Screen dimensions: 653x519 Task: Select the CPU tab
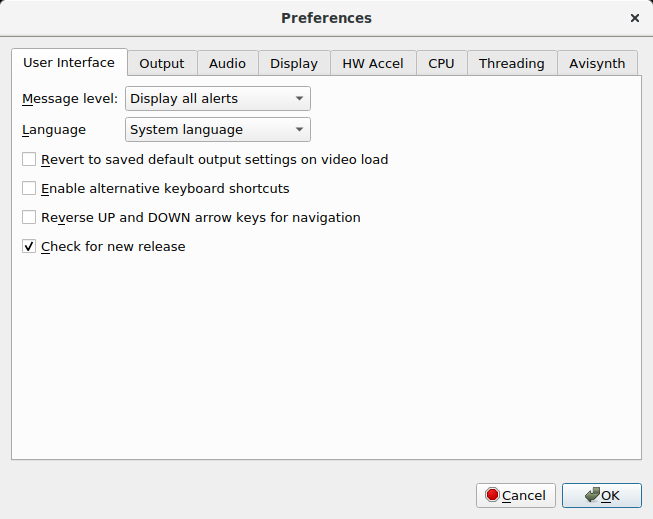(441, 63)
